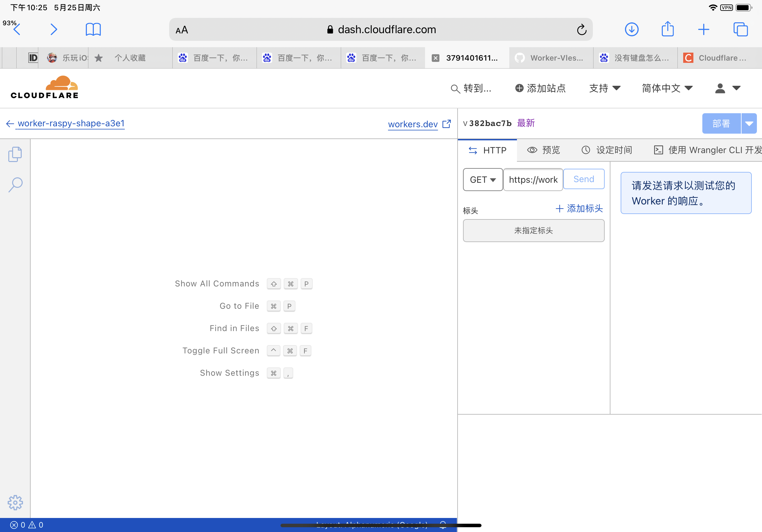Switch to the 预览 preview tab
This screenshot has height=532, width=762.
click(x=544, y=150)
